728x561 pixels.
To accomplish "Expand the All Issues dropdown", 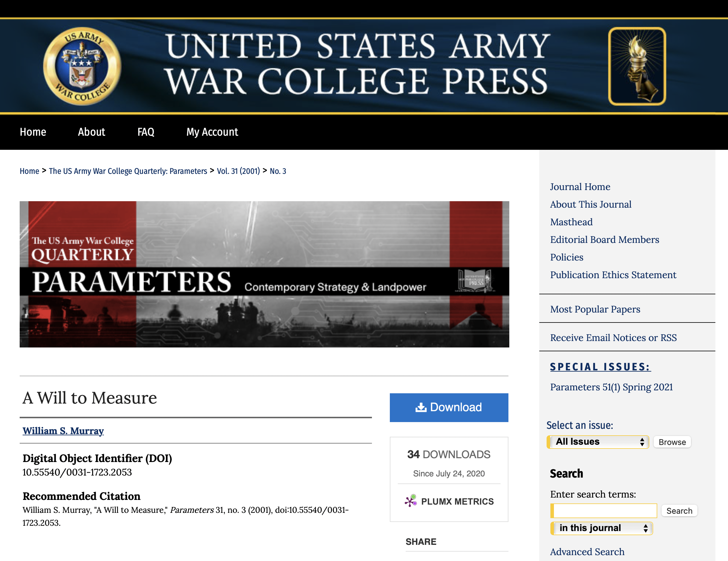I will click(598, 442).
